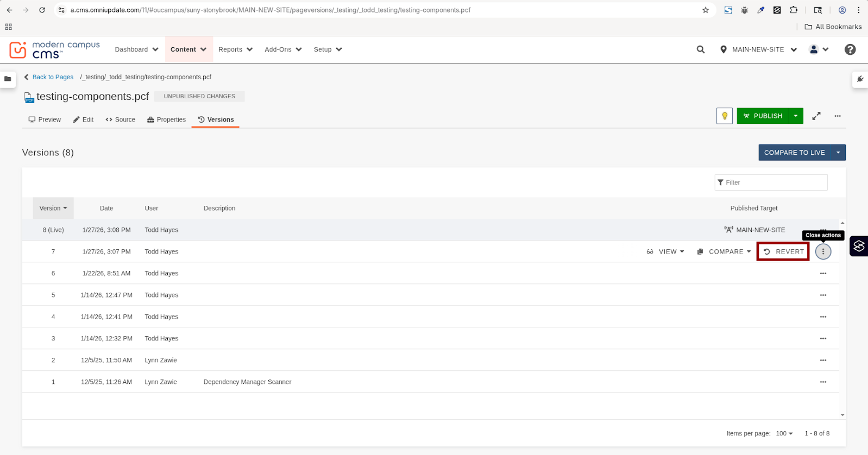
Task: Open actions ellipsis for version 1
Action: (823, 382)
